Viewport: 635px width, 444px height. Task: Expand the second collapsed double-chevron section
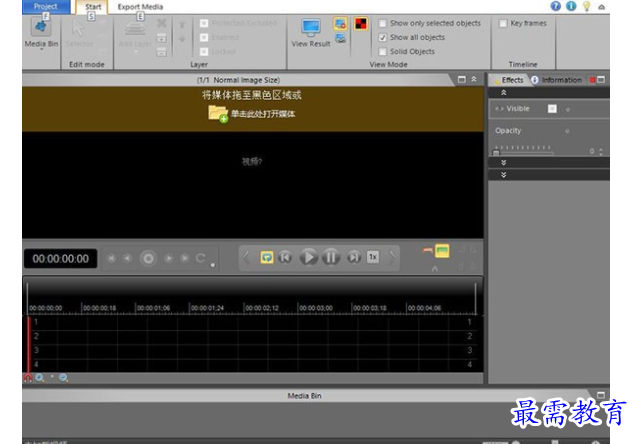[x=504, y=175]
